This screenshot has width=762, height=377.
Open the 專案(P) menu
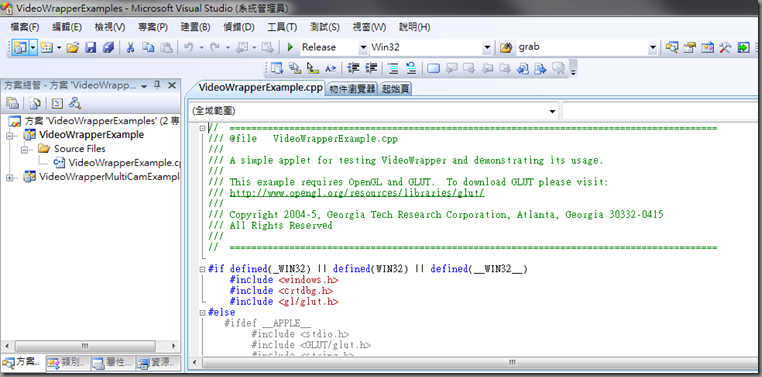click(x=153, y=27)
